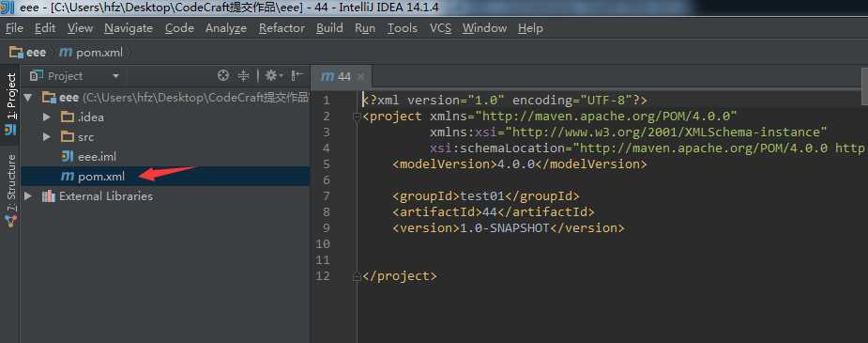Open the Window menu
The width and height of the screenshot is (868, 343).
[x=484, y=27]
